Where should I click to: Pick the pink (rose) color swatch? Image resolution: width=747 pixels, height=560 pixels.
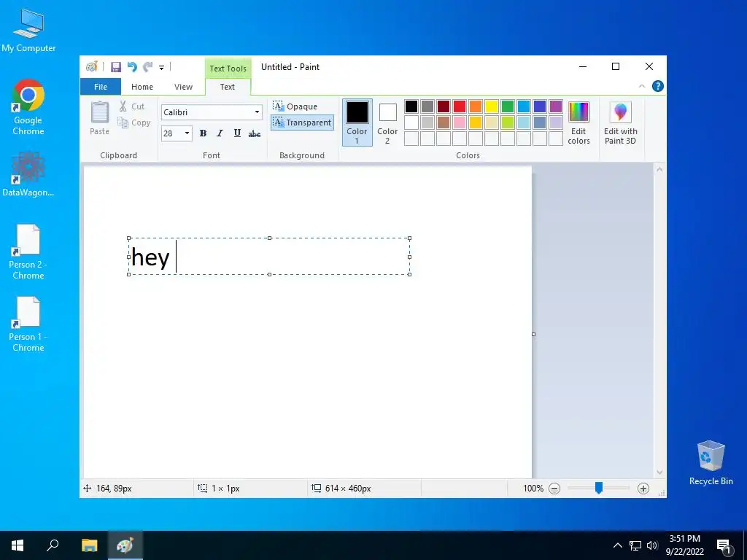[460, 122]
